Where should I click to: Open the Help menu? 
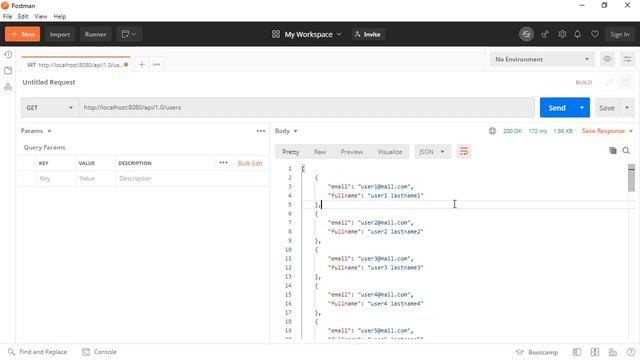(x=60, y=16)
